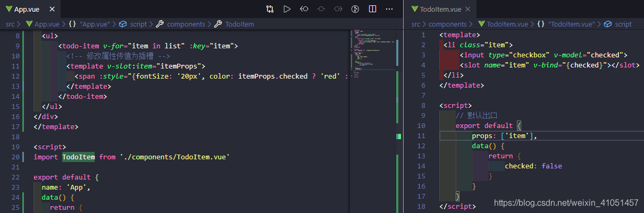Split the editor with the split icon

pos(372,9)
